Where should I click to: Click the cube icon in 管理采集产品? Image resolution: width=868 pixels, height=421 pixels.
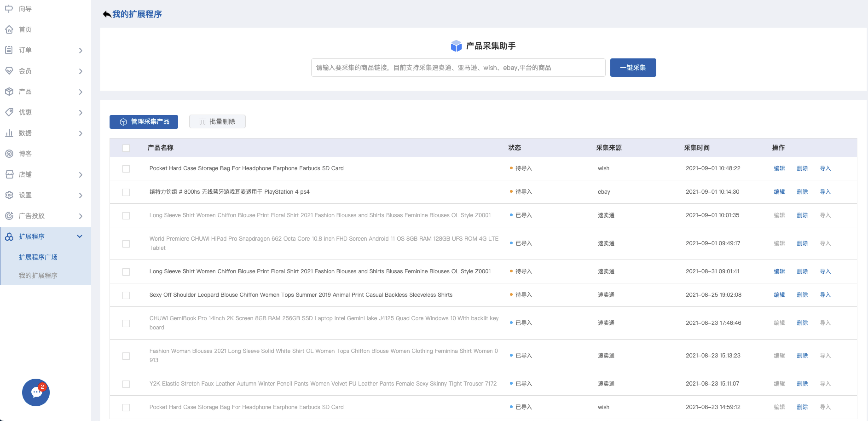(123, 122)
